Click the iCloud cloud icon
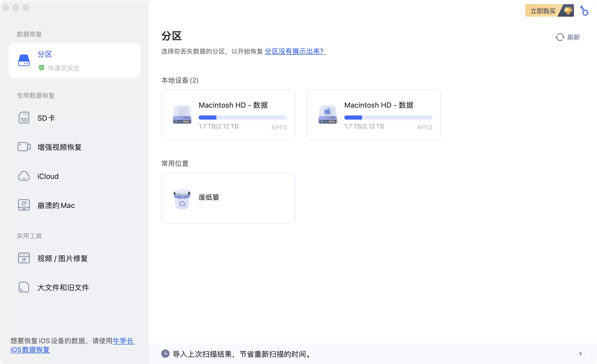The width and height of the screenshot is (597, 364). click(x=24, y=176)
